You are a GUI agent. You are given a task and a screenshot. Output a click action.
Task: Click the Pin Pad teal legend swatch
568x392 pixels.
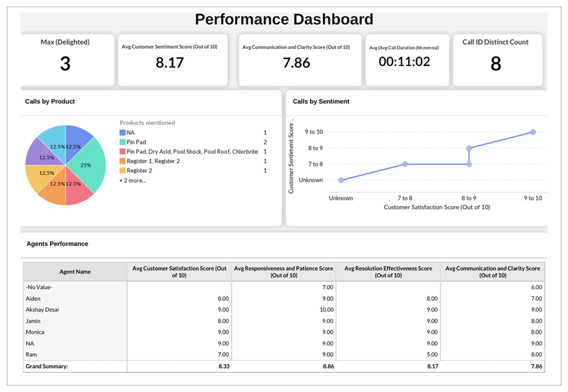(122, 142)
